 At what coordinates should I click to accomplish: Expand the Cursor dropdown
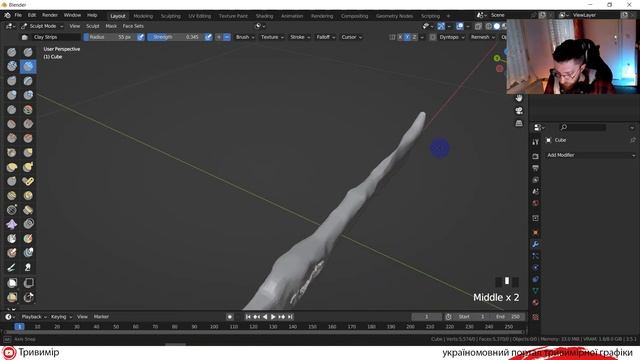coord(351,37)
